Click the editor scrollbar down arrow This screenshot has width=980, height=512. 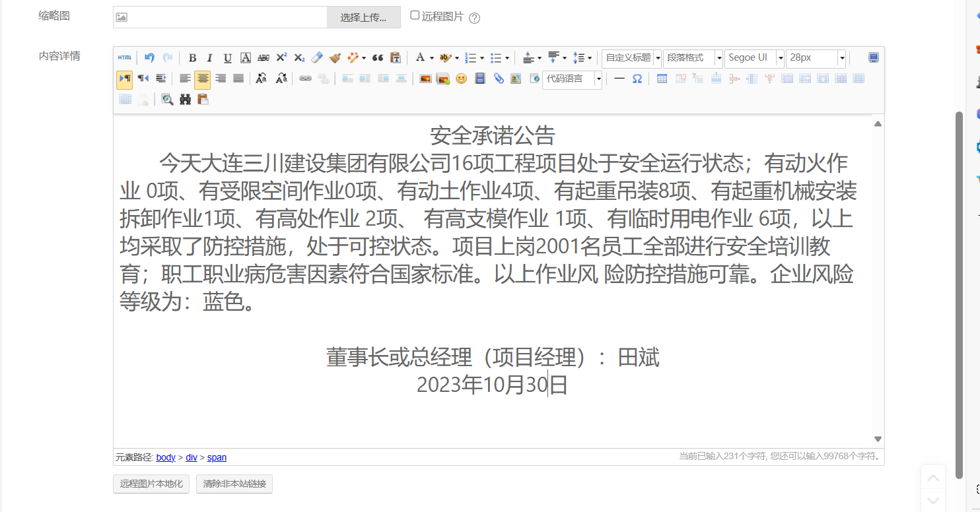point(878,439)
